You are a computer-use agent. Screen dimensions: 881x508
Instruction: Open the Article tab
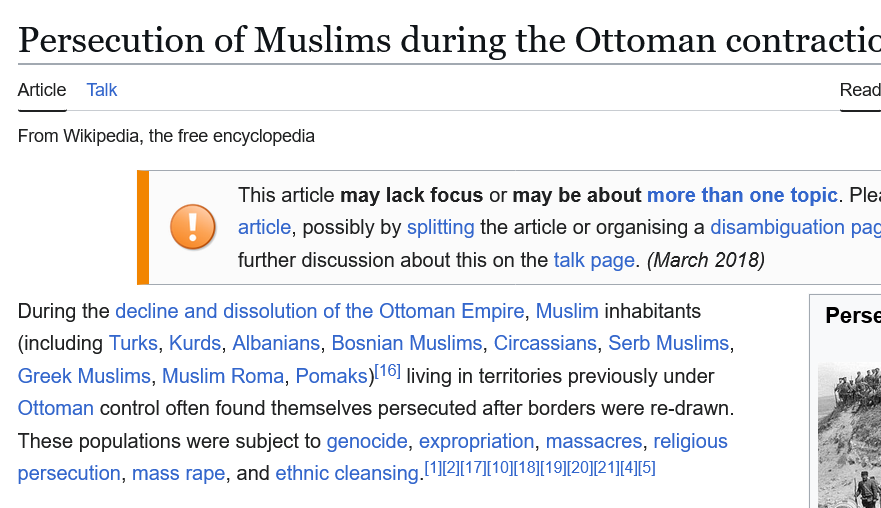pos(42,90)
